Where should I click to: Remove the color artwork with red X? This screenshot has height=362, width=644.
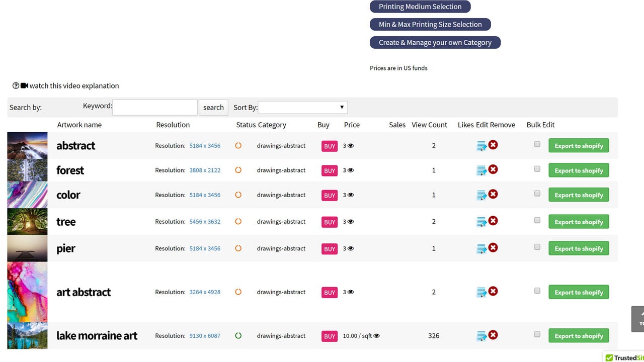493,194
